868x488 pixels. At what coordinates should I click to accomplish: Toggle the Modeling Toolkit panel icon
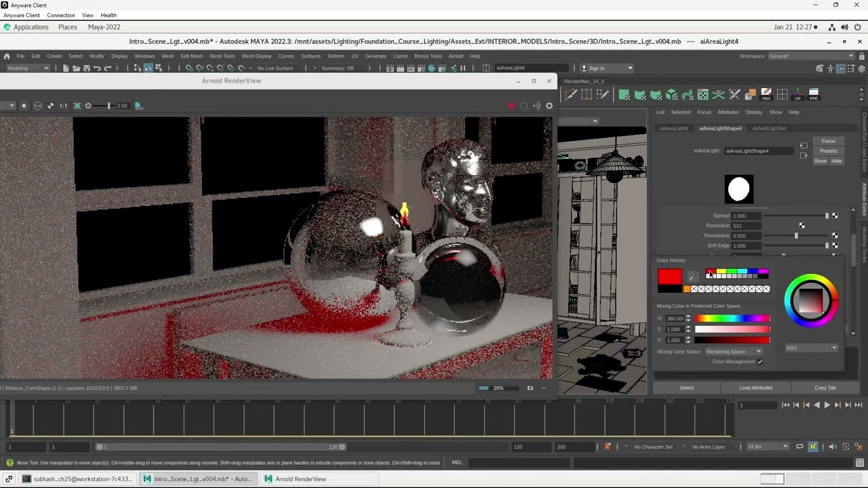coord(820,68)
